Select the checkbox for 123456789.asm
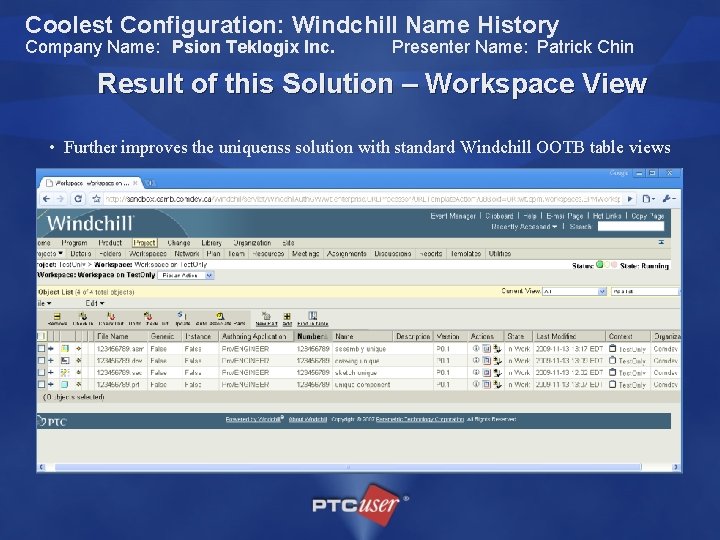 [x=41, y=349]
